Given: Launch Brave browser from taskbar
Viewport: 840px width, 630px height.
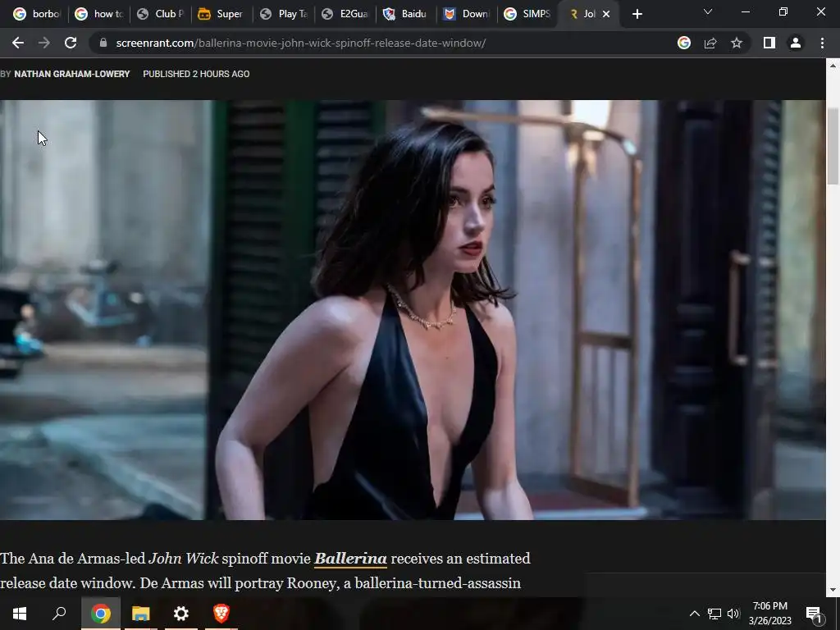Looking at the screenshot, I should (x=221, y=614).
